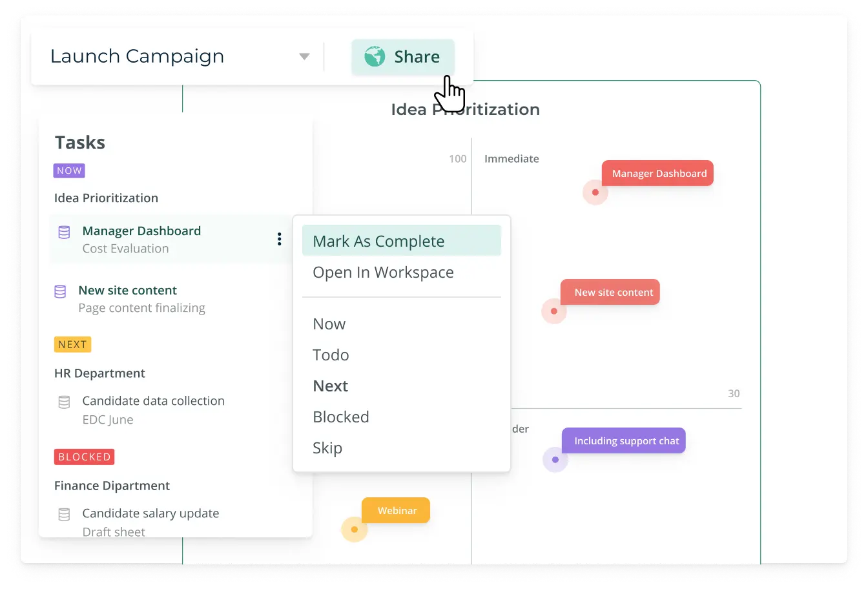Click the Webinar label on the chart
868x589 pixels.
pyautogui.click(x=397, y=510)
